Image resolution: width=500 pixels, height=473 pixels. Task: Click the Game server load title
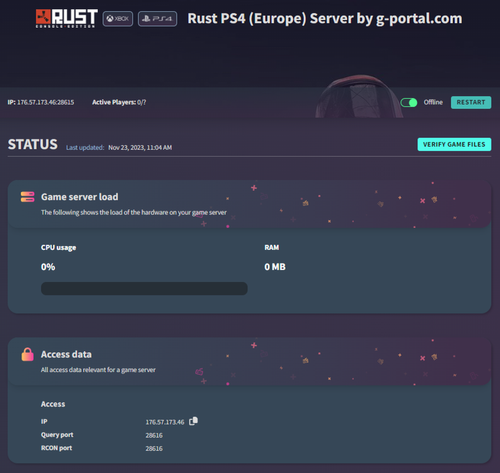pos(79,197)
